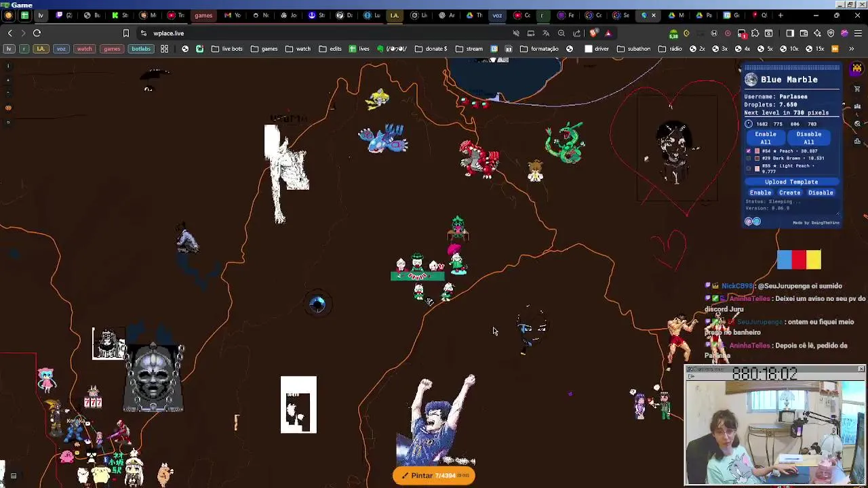Open the browser hamburger menu

(858, 33)
